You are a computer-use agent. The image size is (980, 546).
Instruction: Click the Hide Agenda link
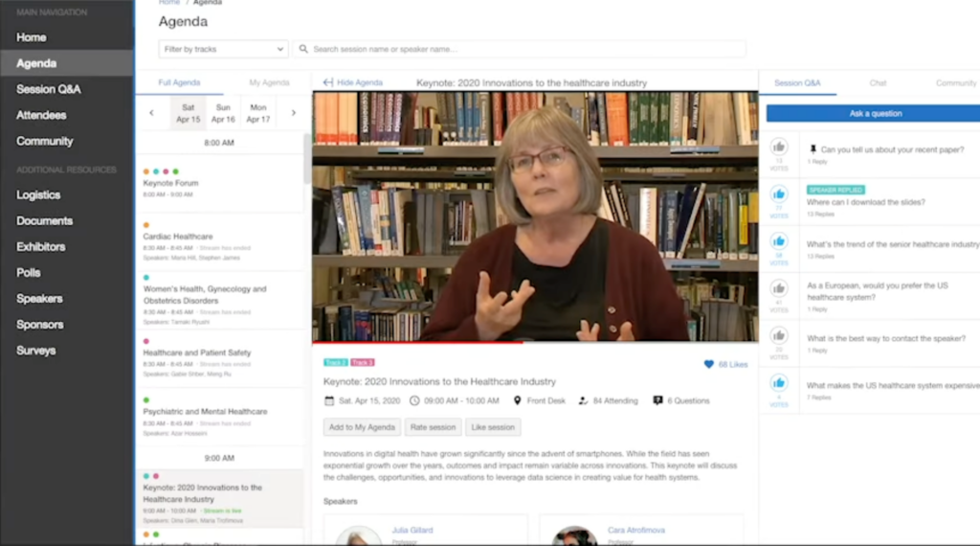coord(360,82)
